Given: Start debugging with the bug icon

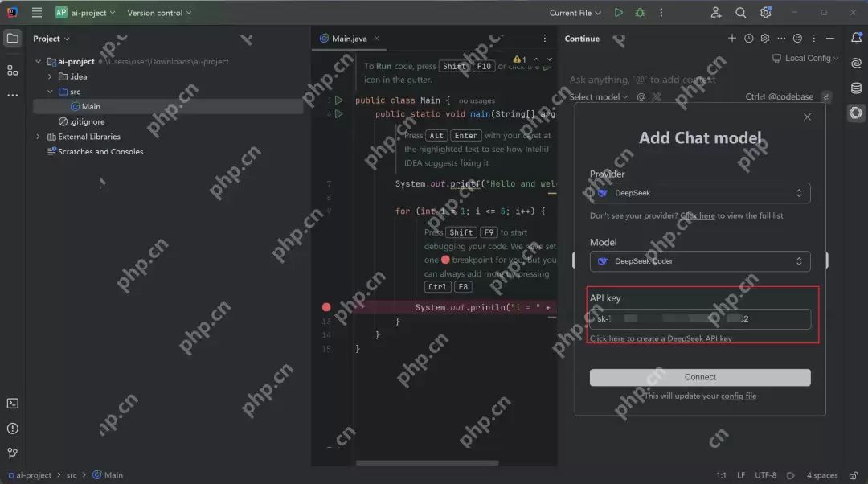Looking at the screenshot, I should 640,13.
